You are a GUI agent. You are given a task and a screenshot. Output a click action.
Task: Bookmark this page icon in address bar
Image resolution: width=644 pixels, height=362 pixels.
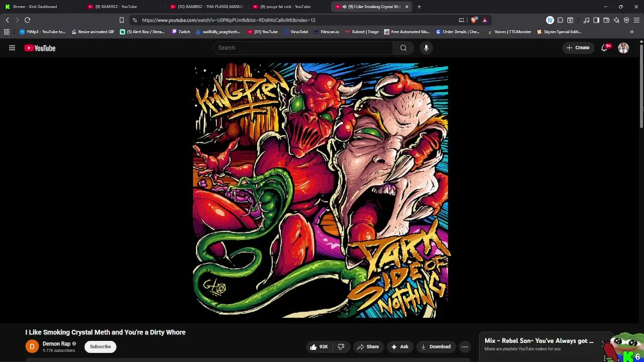(x=121, y=20)
